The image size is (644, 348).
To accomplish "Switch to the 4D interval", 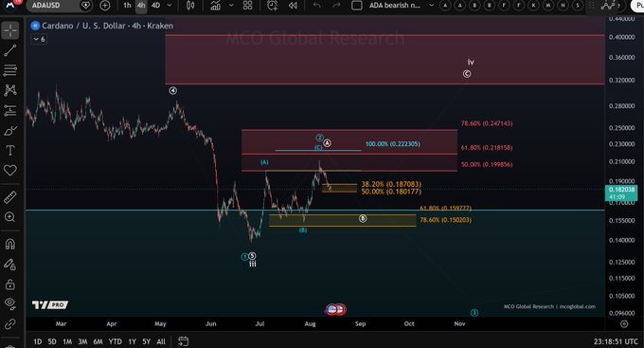I will (155, 6).
